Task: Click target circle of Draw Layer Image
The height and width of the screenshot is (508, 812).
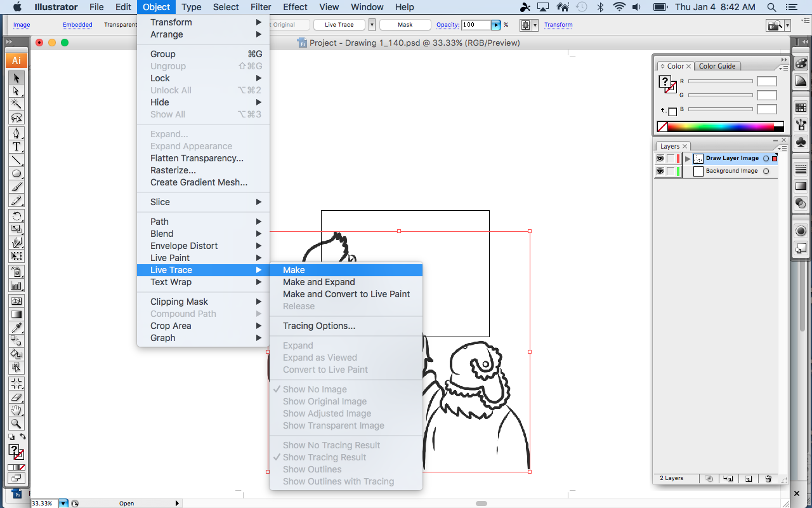Action: click(766, 159)
